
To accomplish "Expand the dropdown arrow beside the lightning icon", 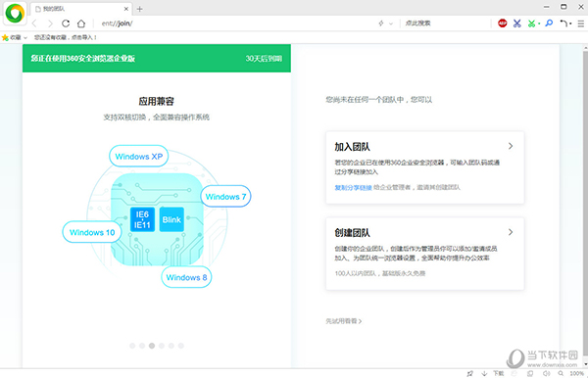I will [x=391, y=24].
